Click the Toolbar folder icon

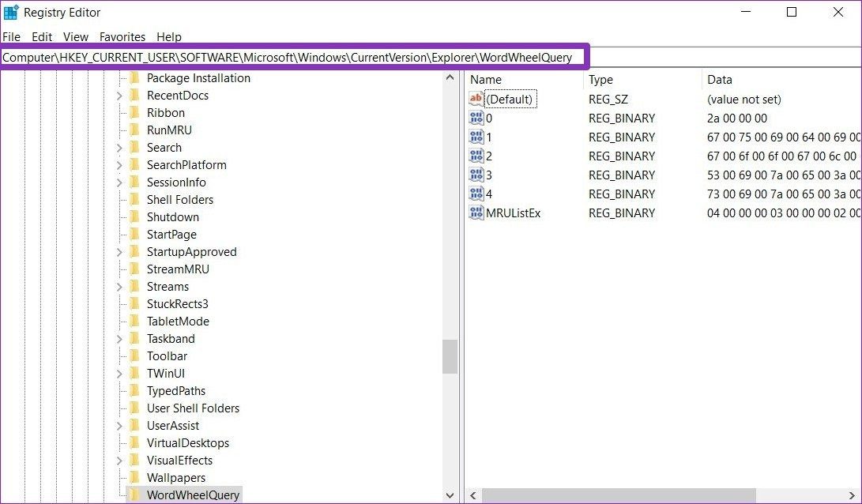[x=134, y=356]
